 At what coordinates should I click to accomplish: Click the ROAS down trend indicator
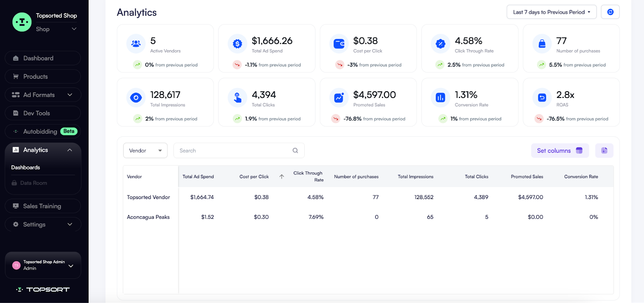click(539, 118)
